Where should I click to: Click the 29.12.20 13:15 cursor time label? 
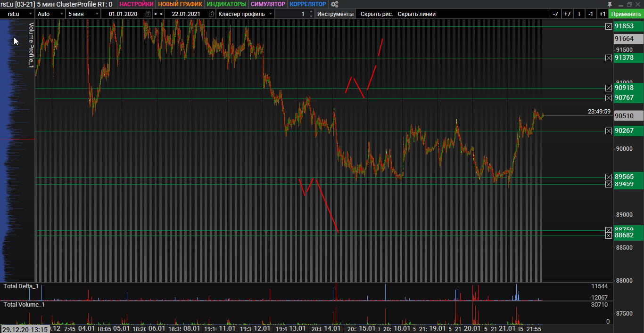tap(25, 329)
